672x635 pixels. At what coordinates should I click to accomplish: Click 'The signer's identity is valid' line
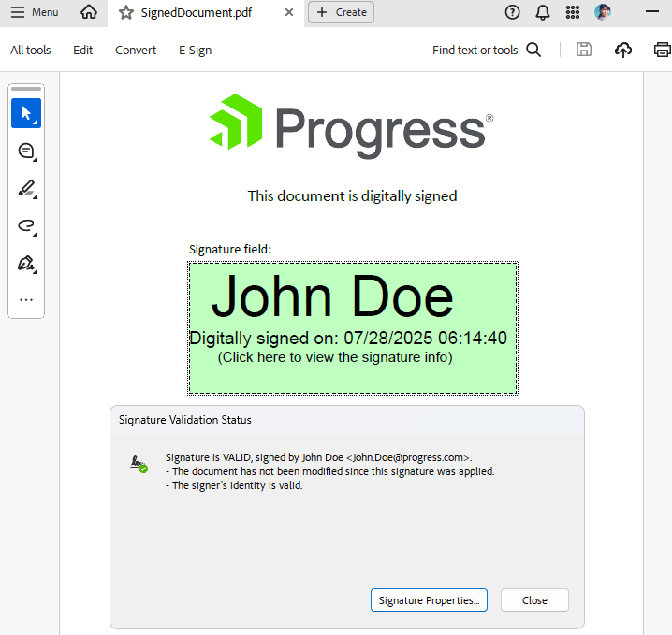pos(234,485)
